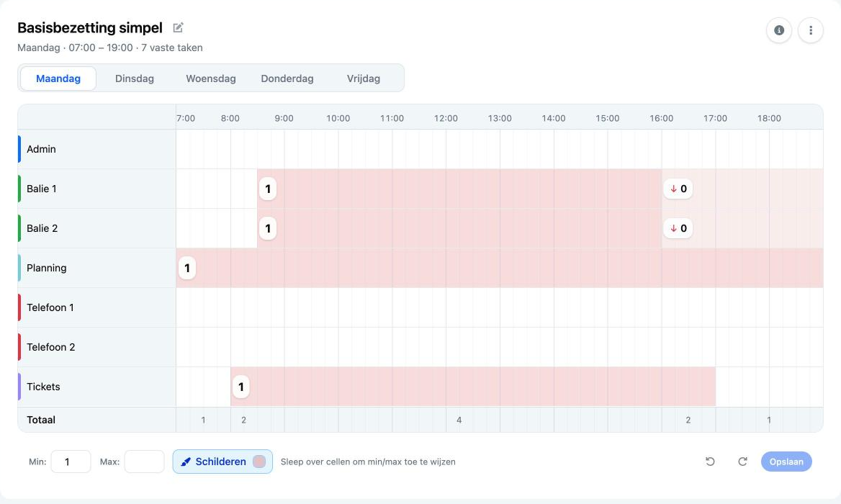Image resolution: width=841 pixels, height=504 pixels.
Task: Click the 12:00 time header
Action: pyautogui.click(x=446, y=118)
